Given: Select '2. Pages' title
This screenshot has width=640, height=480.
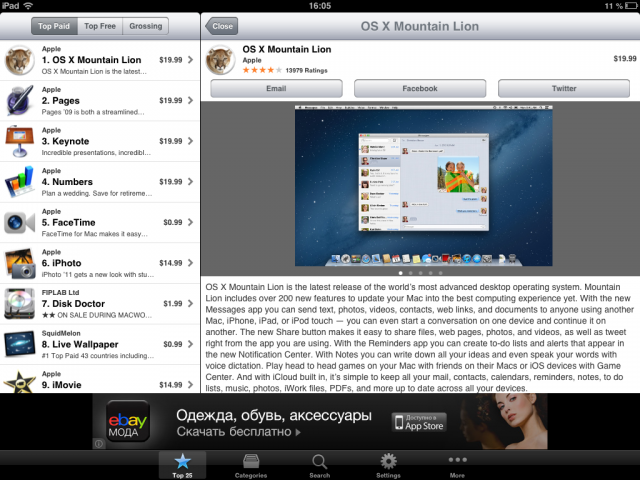Looking at the screenshot, I should coord(60,101).
